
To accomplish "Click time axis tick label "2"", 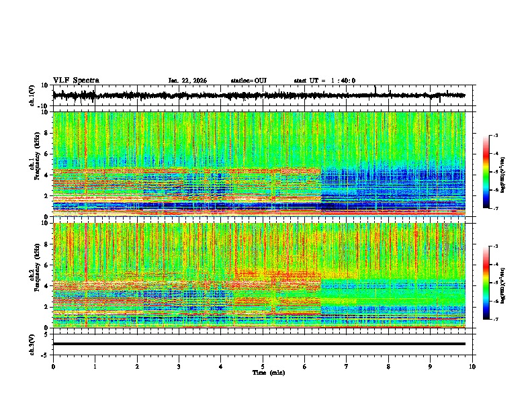I will tap(137, 367).
